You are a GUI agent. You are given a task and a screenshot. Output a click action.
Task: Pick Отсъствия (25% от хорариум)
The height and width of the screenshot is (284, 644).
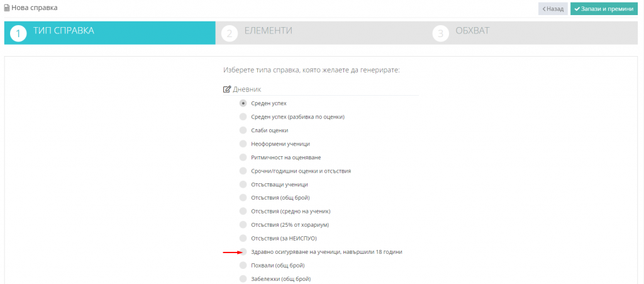243,225
